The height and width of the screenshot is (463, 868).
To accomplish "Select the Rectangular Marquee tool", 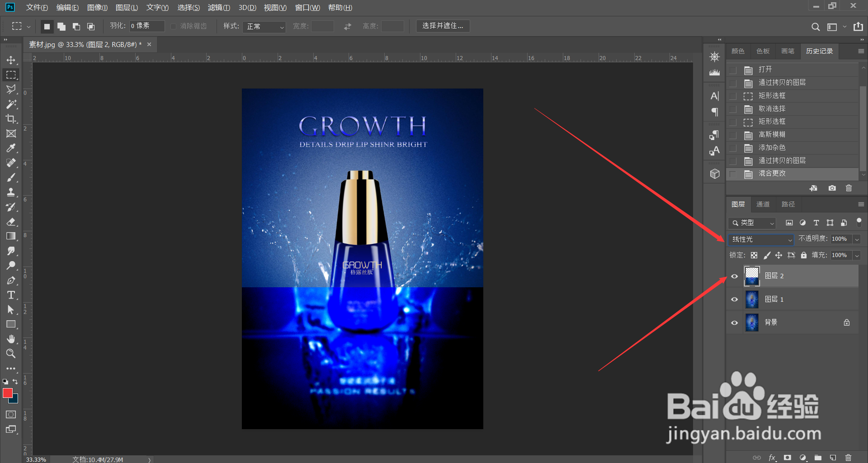I will point(11,75).
